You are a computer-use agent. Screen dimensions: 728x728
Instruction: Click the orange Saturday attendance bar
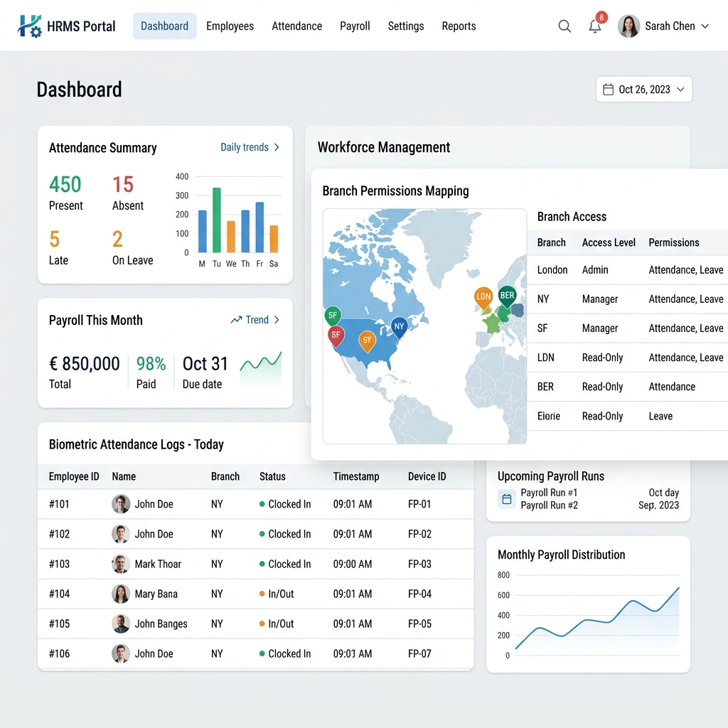tap(274, 239)
